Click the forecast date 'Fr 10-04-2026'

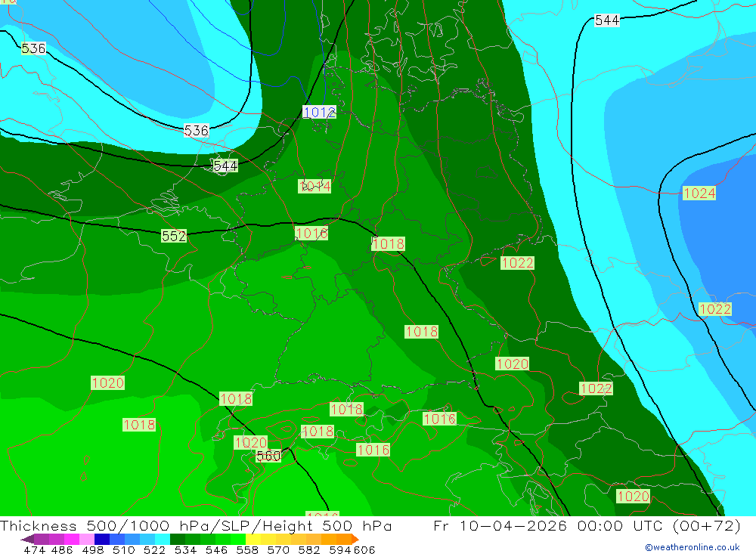click(x=500, y=525)
